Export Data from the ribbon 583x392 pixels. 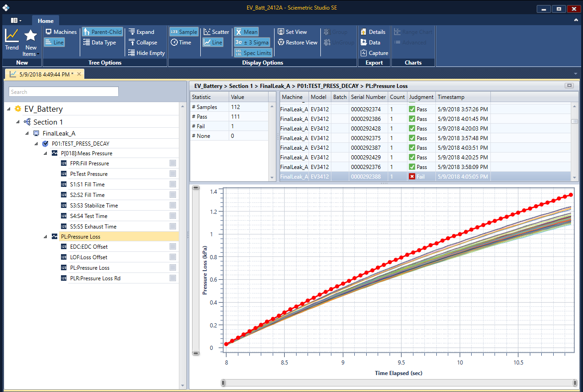[x=370, y=43]
